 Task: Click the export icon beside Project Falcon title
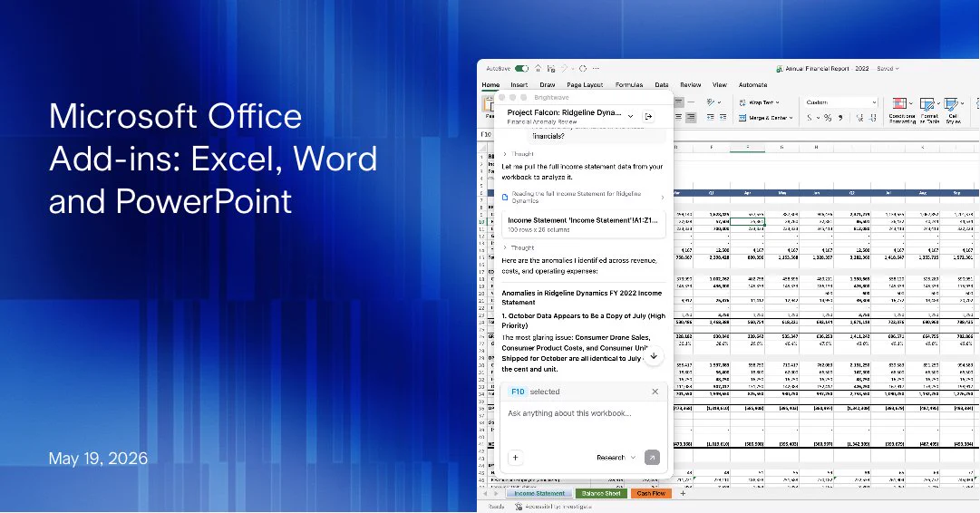tap(649, 116)
